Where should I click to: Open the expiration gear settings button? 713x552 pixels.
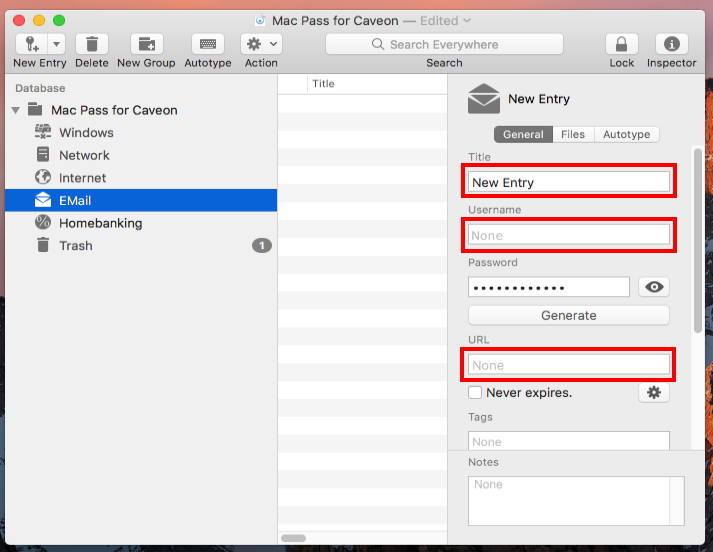(x=654, y=392)
